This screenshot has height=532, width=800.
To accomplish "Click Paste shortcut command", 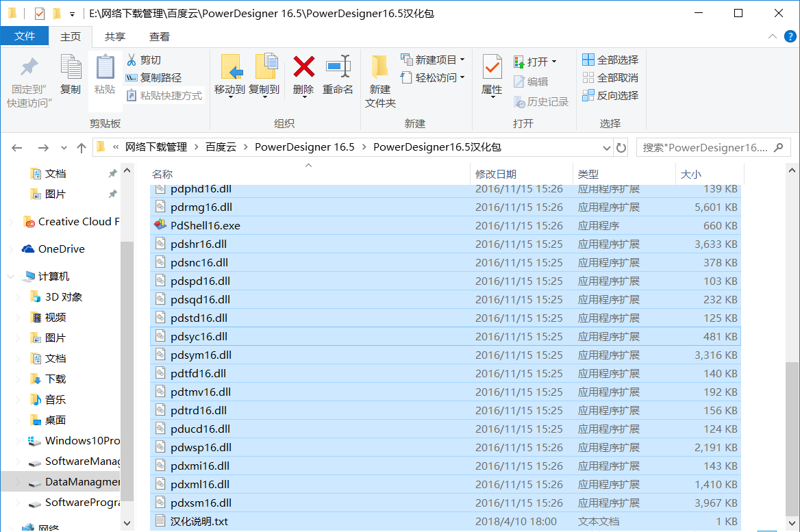I will pyautogui.click(x=164, y=95).
